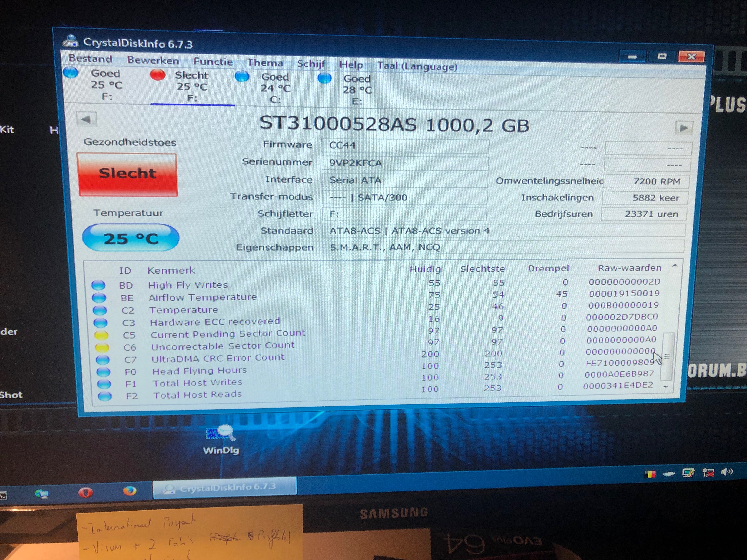Viewport: 747px width, 560px height.
Task: Click the yellow Uncorrectable Sector Count icon
Action: coord(102,347)
